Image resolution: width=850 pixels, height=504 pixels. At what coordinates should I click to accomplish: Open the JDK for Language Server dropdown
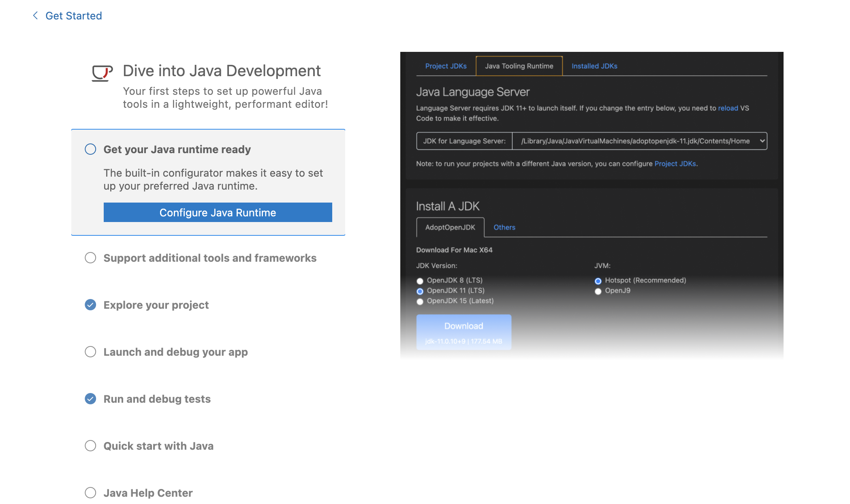[x=639, y=141]
